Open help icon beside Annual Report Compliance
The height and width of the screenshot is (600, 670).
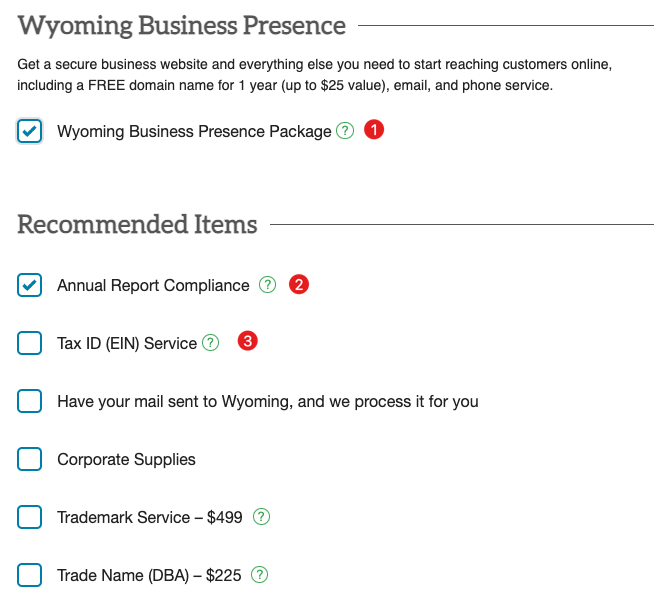coord(267,285)
